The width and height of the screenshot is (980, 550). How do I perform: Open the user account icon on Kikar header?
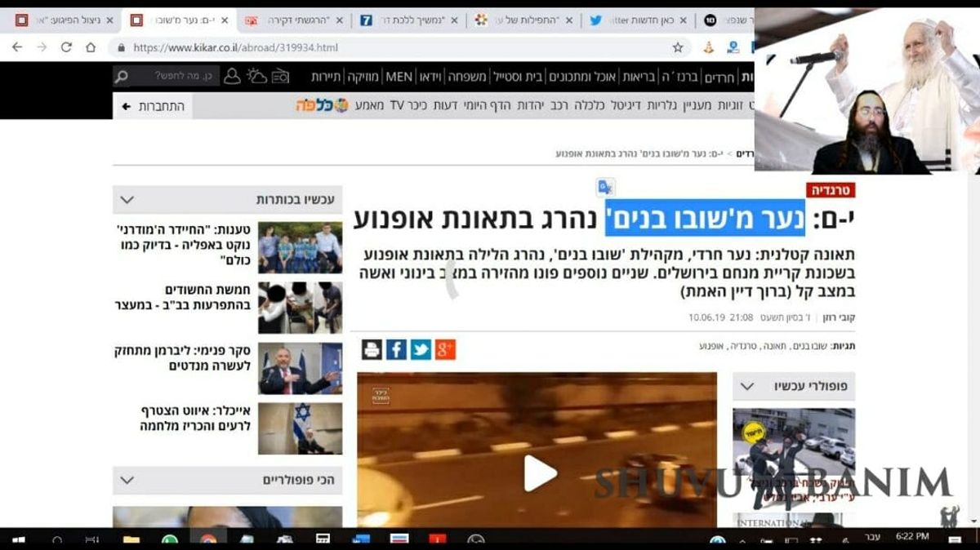tap(231, 76)
